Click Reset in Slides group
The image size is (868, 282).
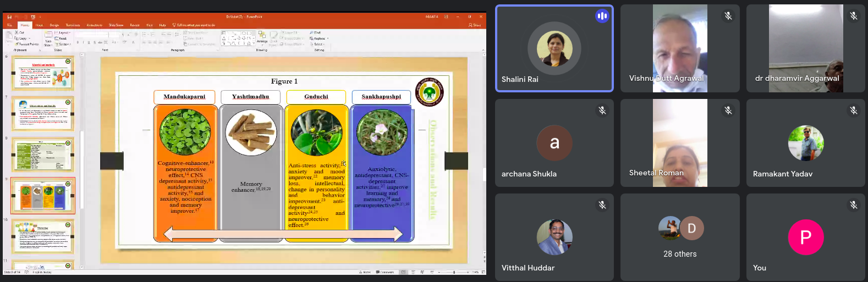tap(61, 38)
